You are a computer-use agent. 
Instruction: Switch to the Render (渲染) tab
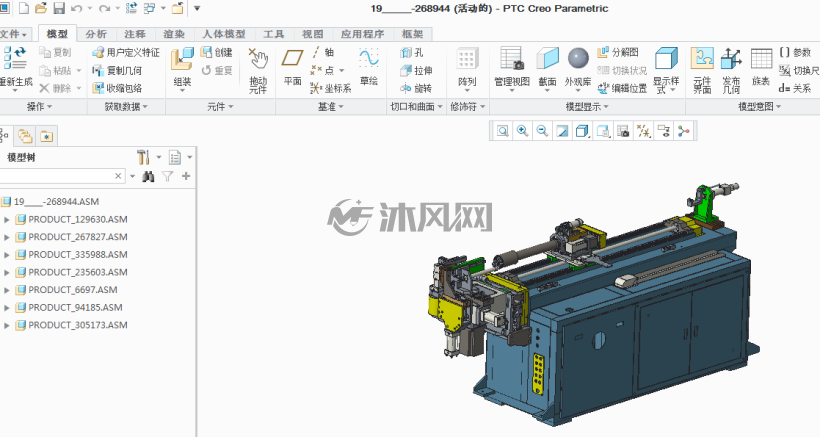174,34
